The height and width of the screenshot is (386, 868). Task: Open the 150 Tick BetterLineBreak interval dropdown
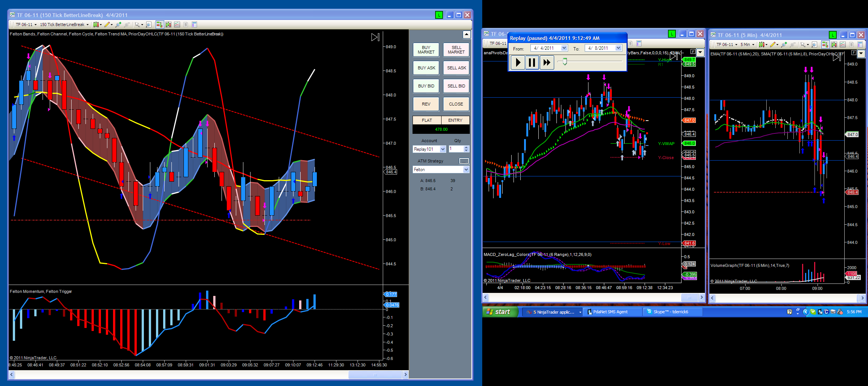(64, 25)
